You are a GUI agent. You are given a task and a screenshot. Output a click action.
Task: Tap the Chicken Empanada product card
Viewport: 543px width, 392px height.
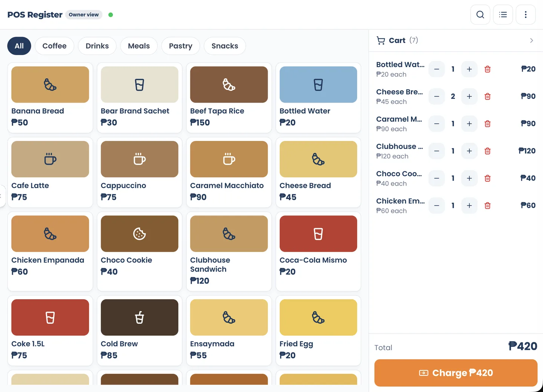click(x=50, y=251)
